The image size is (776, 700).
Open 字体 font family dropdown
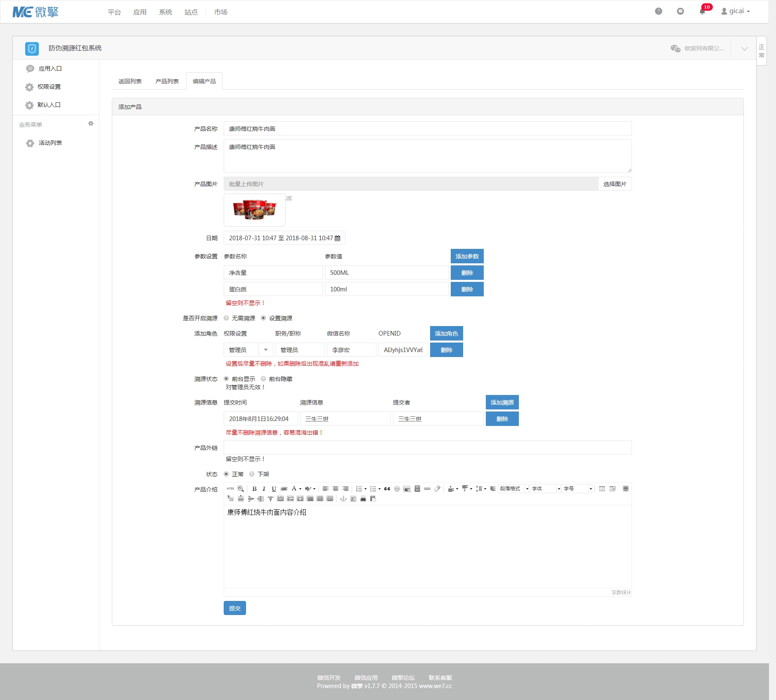(x=546, y=489)
